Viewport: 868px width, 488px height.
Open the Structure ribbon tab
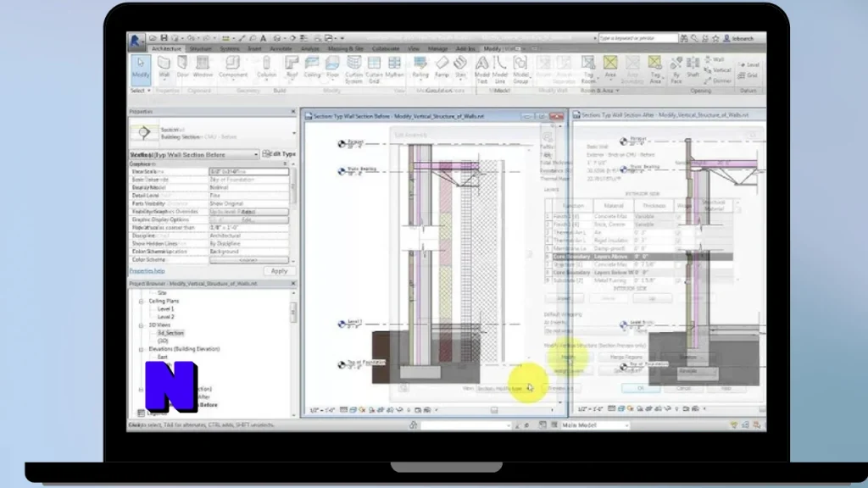click(x=200, y=48)
